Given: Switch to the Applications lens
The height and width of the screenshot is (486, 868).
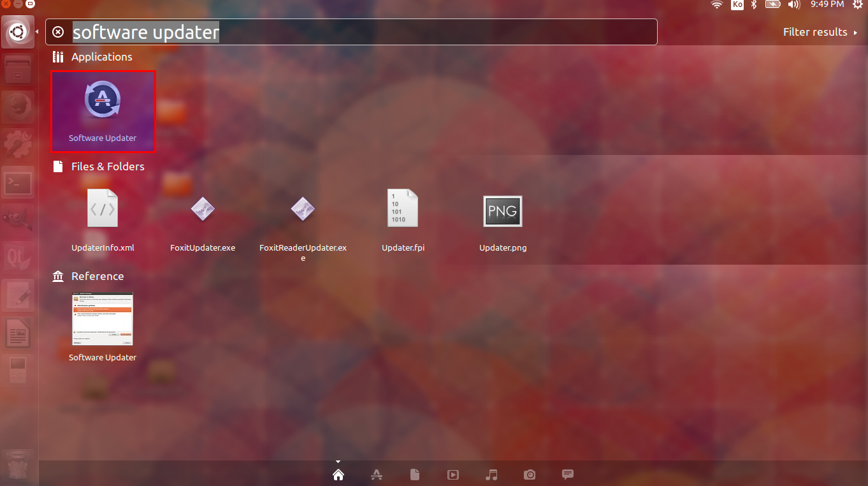Looking at the screenshot, I should [x=377, y=475].
